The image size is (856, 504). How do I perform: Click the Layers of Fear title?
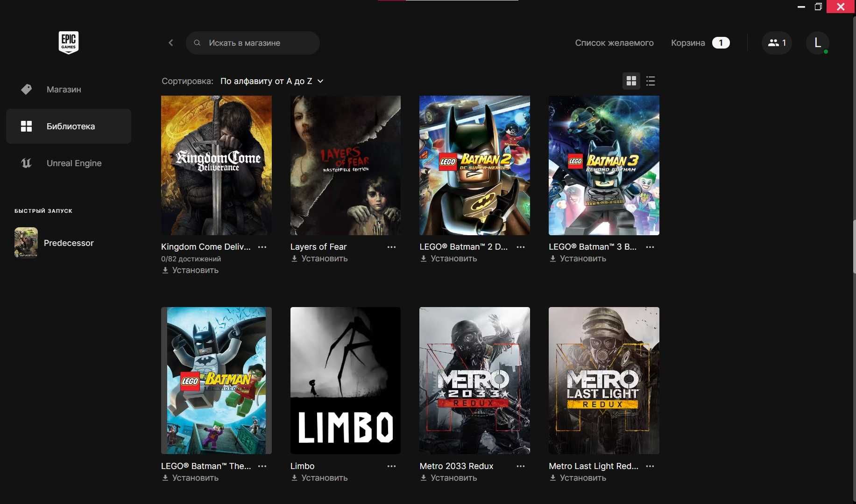pyautogui.click(x=318, y=247)
